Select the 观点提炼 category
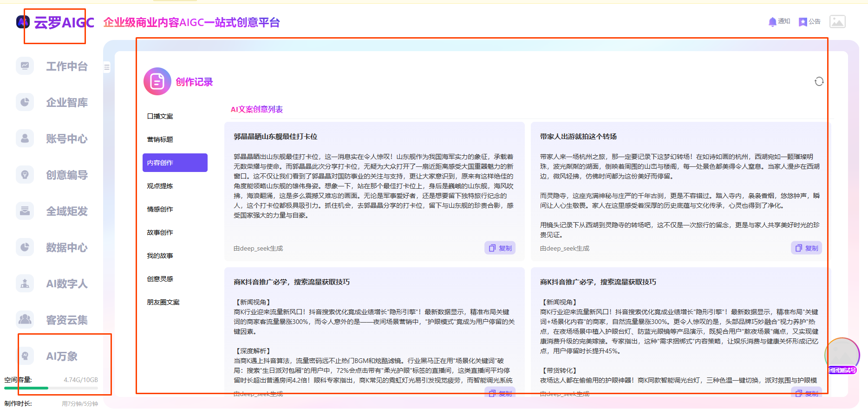Viewport: 868px width, 416px height. coord(160,186)
